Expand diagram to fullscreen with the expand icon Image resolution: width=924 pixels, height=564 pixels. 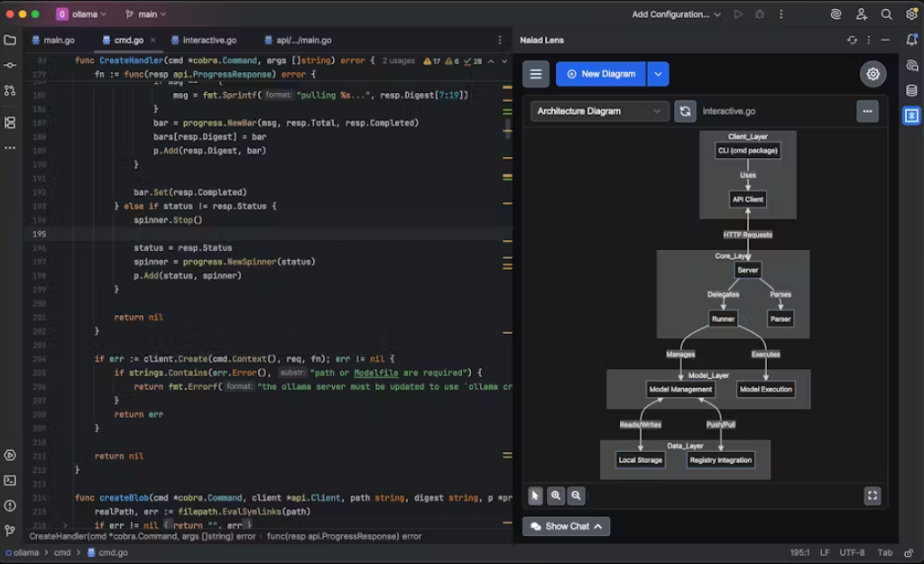click(873, 495)
